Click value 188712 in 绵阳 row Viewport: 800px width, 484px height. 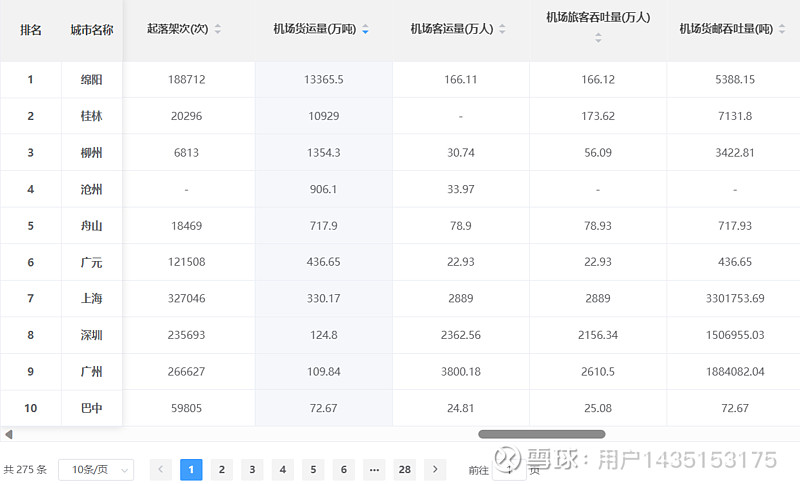(x=187, y=80)
